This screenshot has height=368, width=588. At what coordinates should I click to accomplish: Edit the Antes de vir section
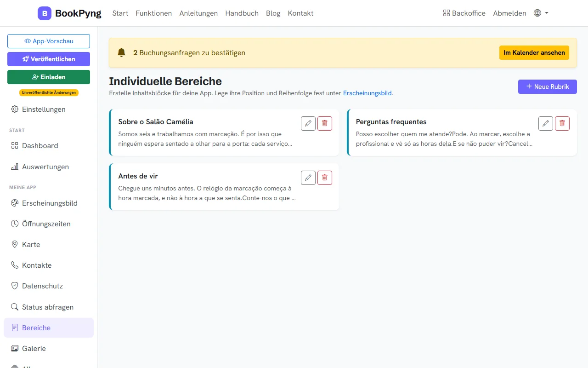(308, 178)
